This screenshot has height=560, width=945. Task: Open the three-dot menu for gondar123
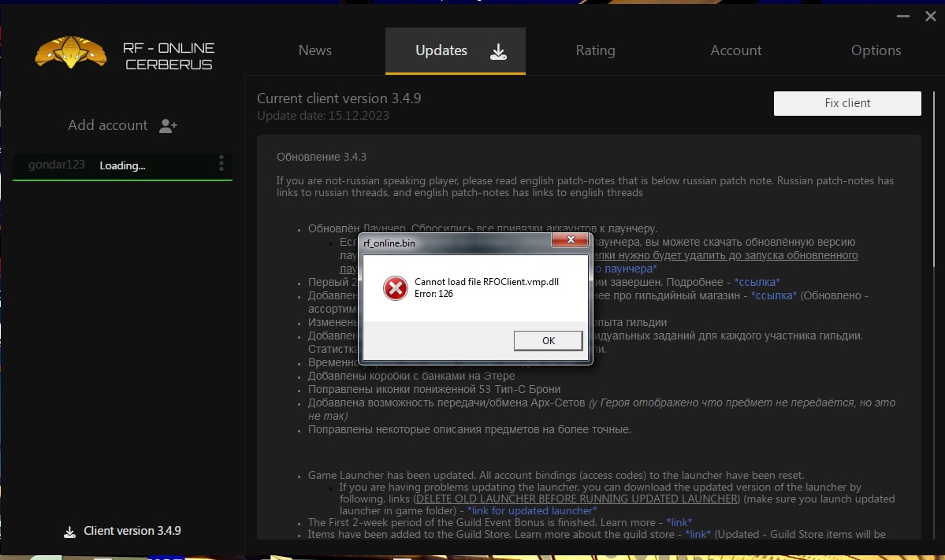(x=221, y=163)
